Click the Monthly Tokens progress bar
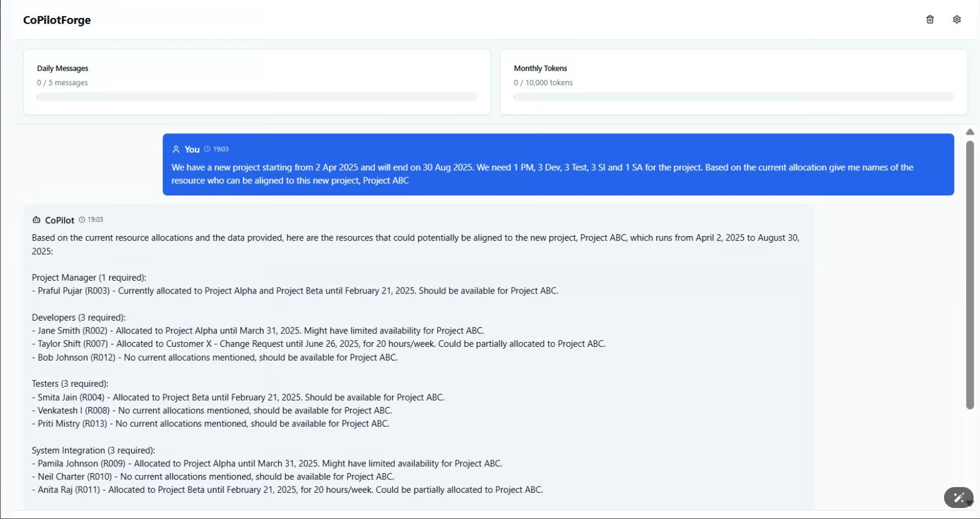This screenshot has height=519, width=980. pos(734,97)
